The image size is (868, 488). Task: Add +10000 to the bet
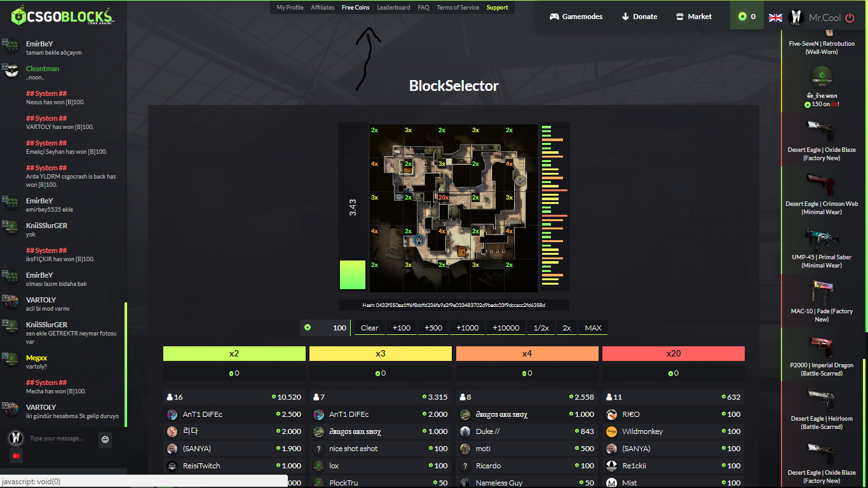coord(506,328)
